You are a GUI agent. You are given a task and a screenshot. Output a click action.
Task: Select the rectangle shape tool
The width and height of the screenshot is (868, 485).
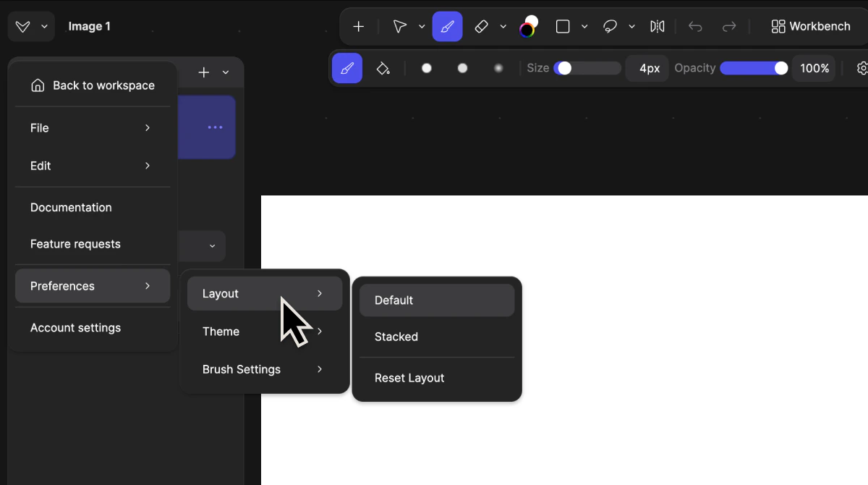(x=563, y=27)
